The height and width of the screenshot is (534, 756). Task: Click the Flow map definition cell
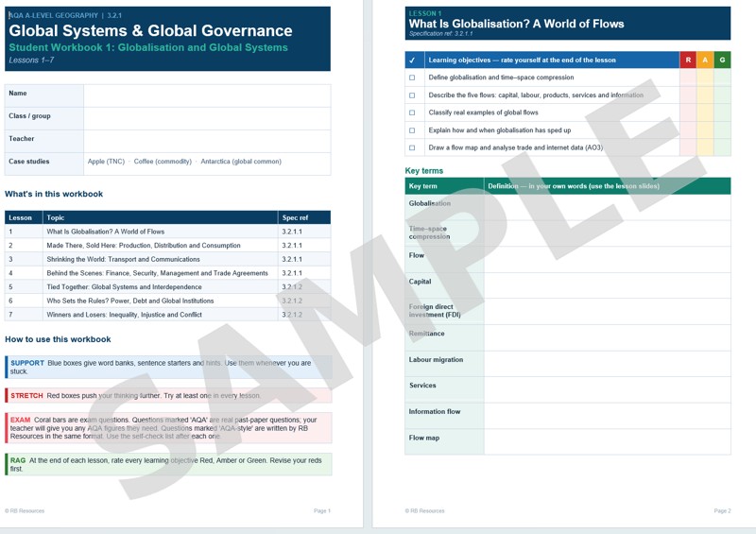pos(608,442)
